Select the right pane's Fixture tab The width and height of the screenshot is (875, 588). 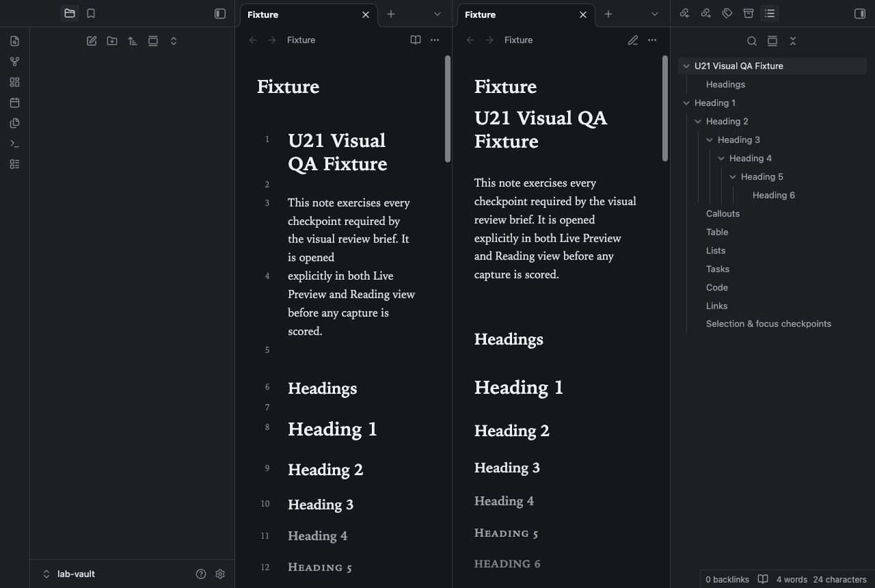tap(526, 14)
